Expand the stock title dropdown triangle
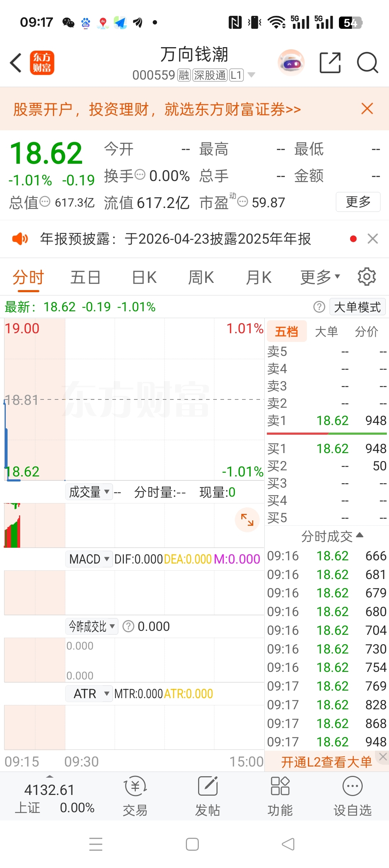 (x=251, y=75)
